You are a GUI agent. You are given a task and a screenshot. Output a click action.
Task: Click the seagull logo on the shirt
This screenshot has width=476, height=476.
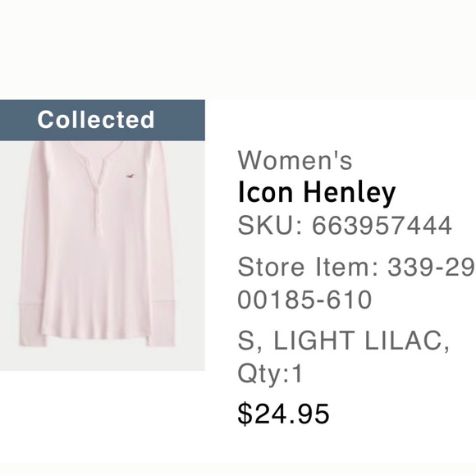tap(130, 176)
